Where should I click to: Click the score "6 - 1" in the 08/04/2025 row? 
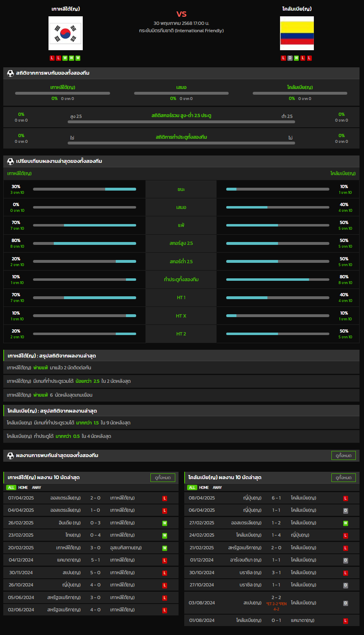[x=276, y=498]
